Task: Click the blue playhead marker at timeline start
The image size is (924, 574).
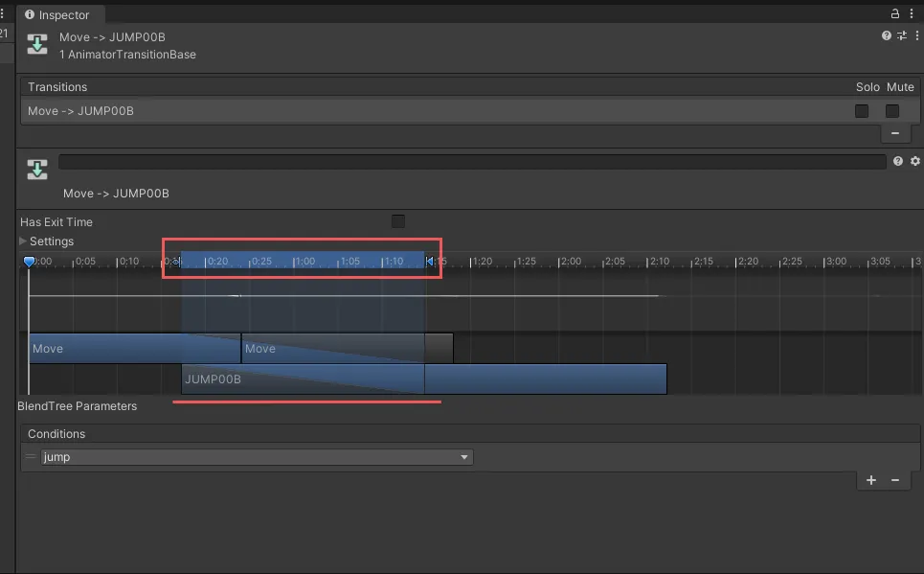Action: click(30, 261)
